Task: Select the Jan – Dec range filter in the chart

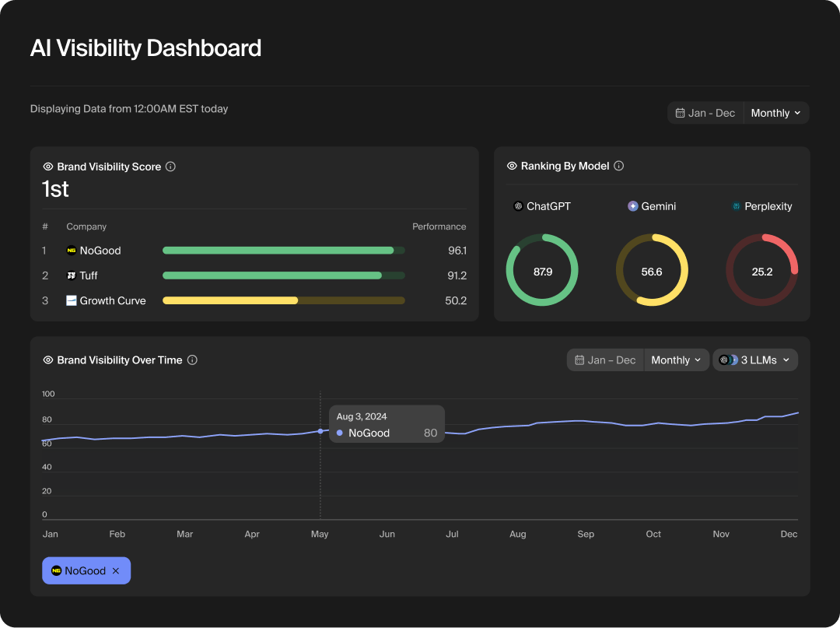Action: click(x=606, y=360)
